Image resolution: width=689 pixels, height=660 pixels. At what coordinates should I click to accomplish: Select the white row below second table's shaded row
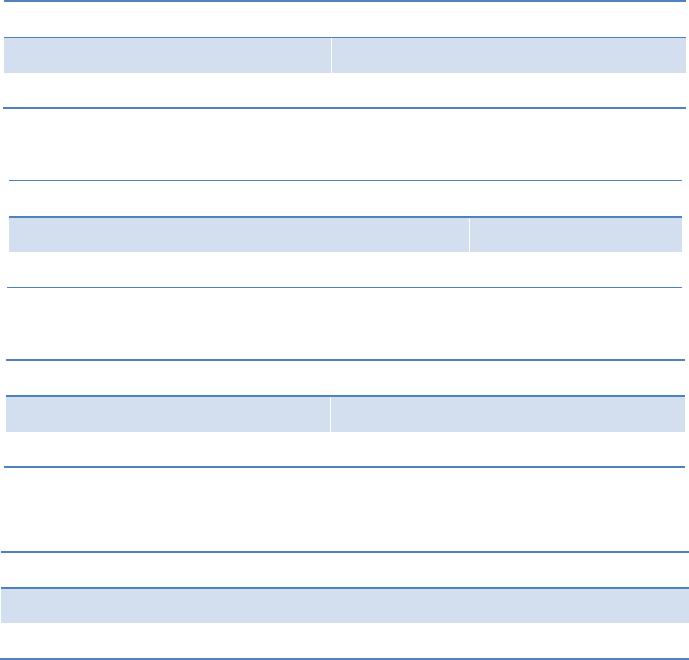click(x=345, y=269)
